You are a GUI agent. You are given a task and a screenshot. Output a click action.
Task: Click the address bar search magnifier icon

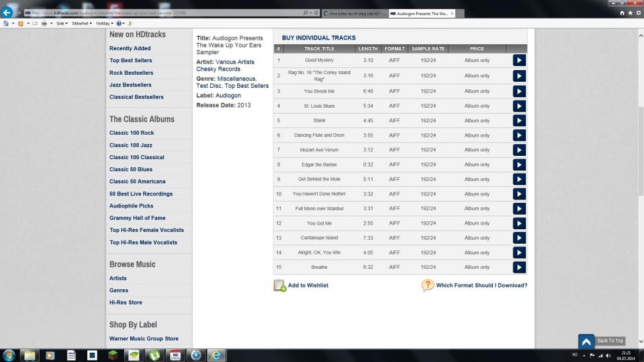click(305, 13)
